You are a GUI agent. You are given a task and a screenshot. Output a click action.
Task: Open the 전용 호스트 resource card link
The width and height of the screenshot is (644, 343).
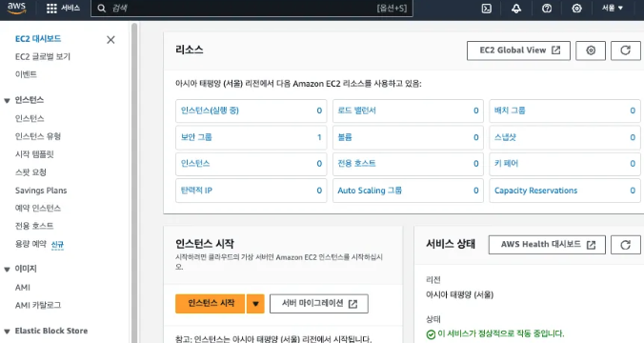pyautogui.click(x=356, y=164)
